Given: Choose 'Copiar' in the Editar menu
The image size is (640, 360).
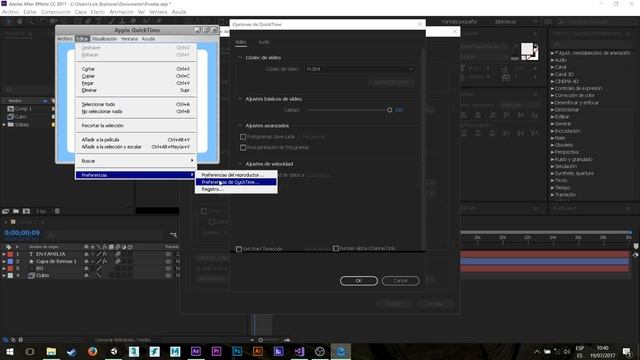Looking at the screenshot, I should point(136,76).
